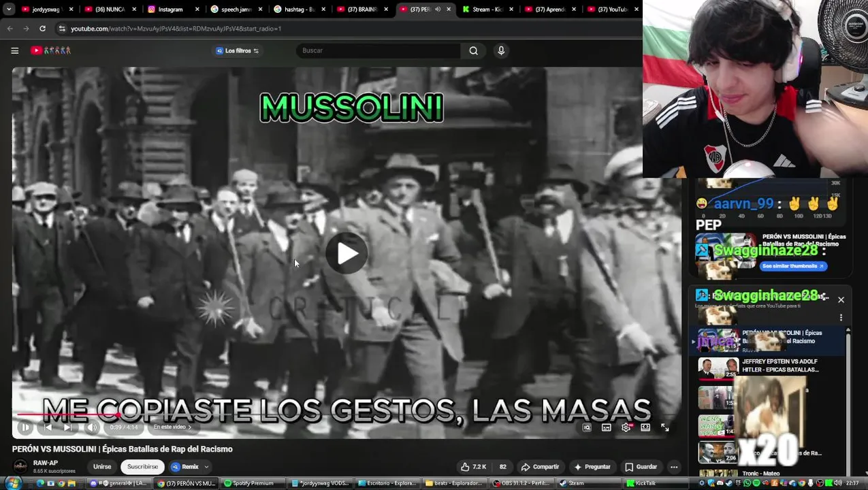
Task: Click 'Compartir' share button
Action: pyautogui.click(x=540, y=467)
